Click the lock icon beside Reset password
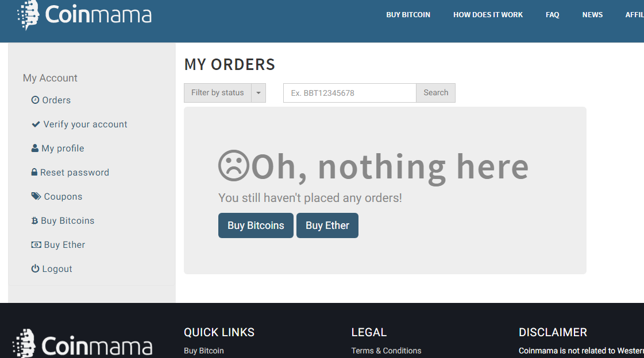Image resolution: width=644 pixels, height=358 pixels. [x=34, y=172]
